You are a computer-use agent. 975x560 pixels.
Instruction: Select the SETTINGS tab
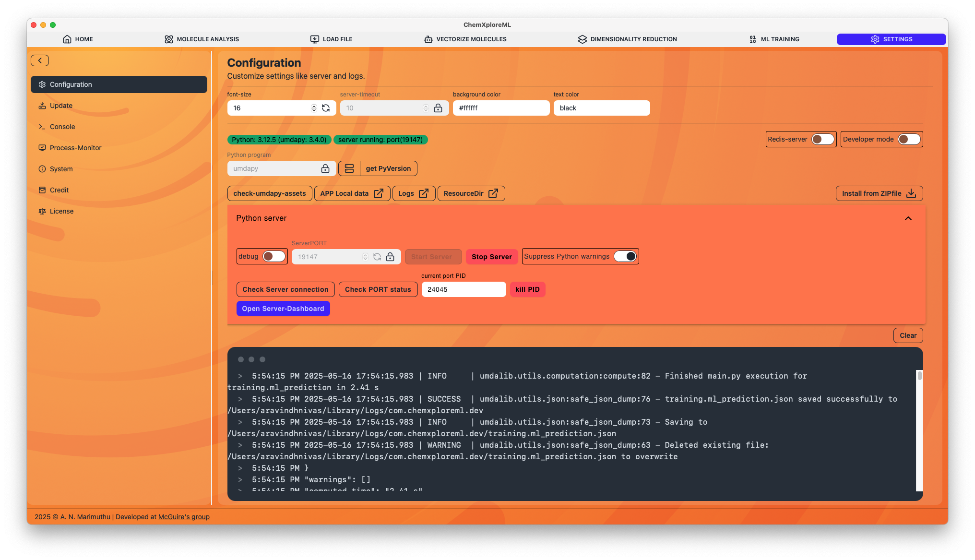coord(892,39)
